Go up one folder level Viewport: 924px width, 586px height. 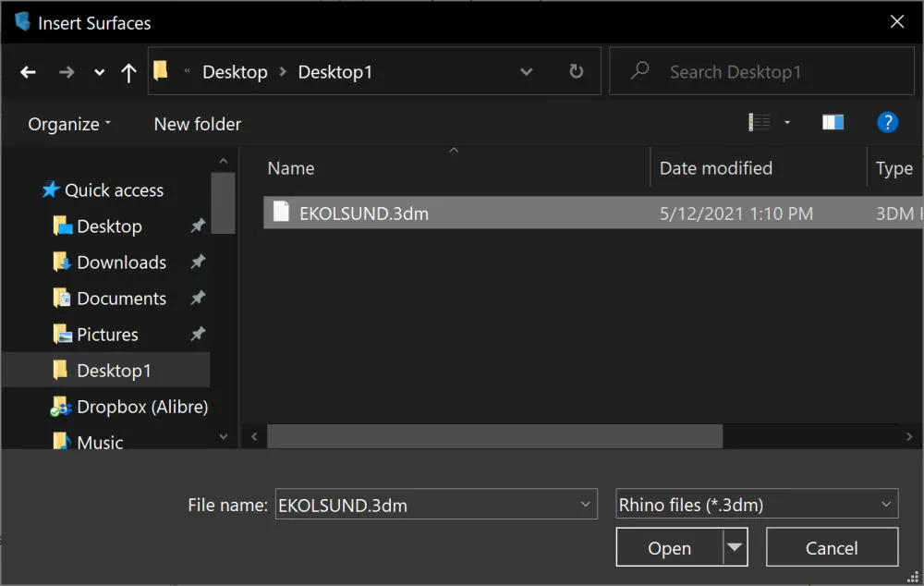pyautogui.click(x=128, y=72)
